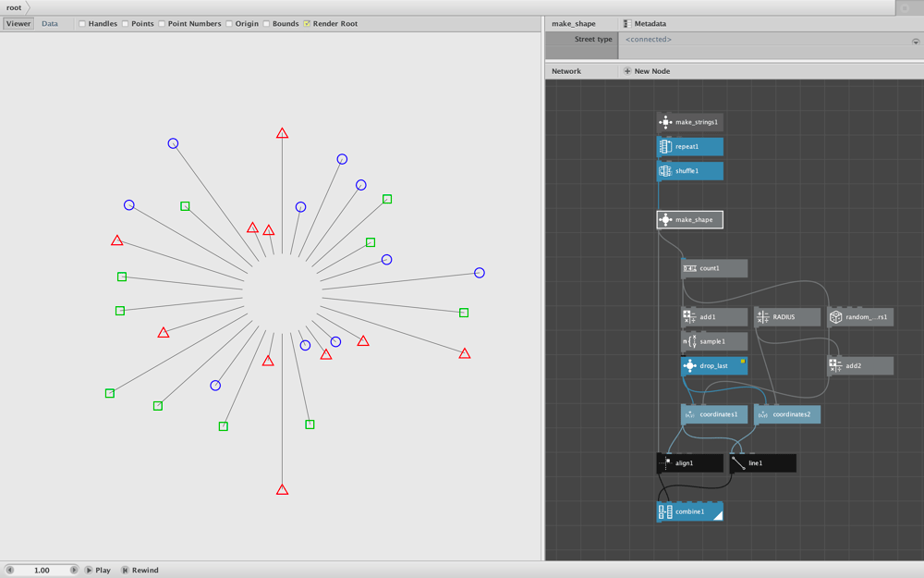
Task: Click the Metadata button label
Action: 650,24
